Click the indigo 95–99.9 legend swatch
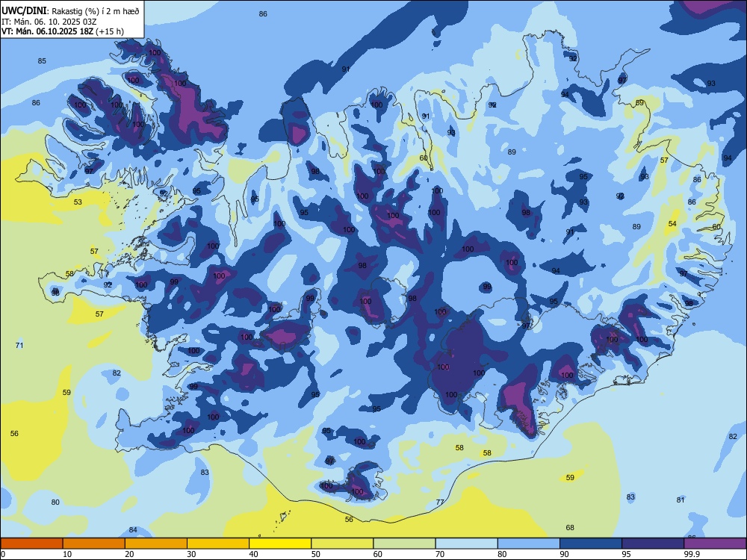 653,544
